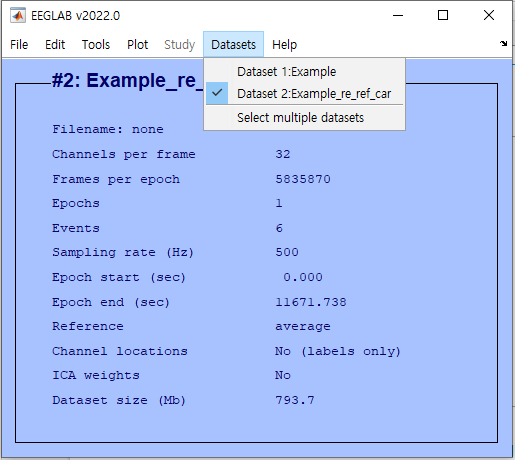This screenshot has height=460, width=515.
Task: Click the MATLAB logo in title bar
Action: tap(18, 16)
